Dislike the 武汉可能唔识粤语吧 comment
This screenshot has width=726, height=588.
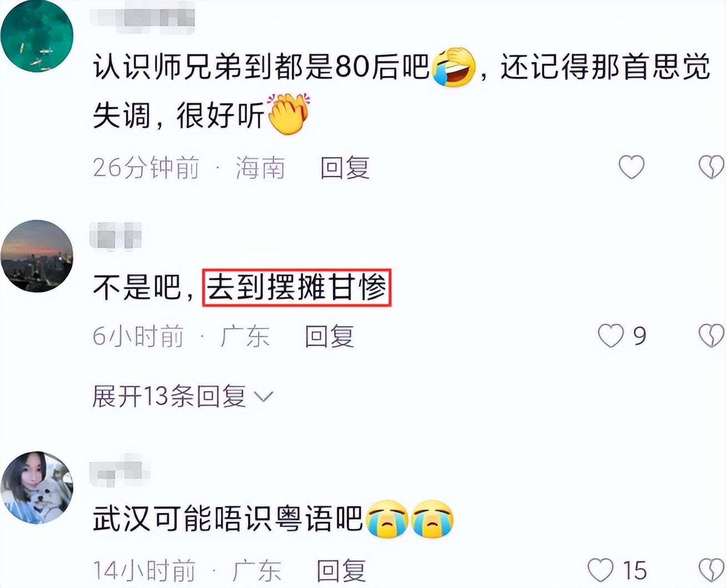pyautogui.click(x=712, y=570)
